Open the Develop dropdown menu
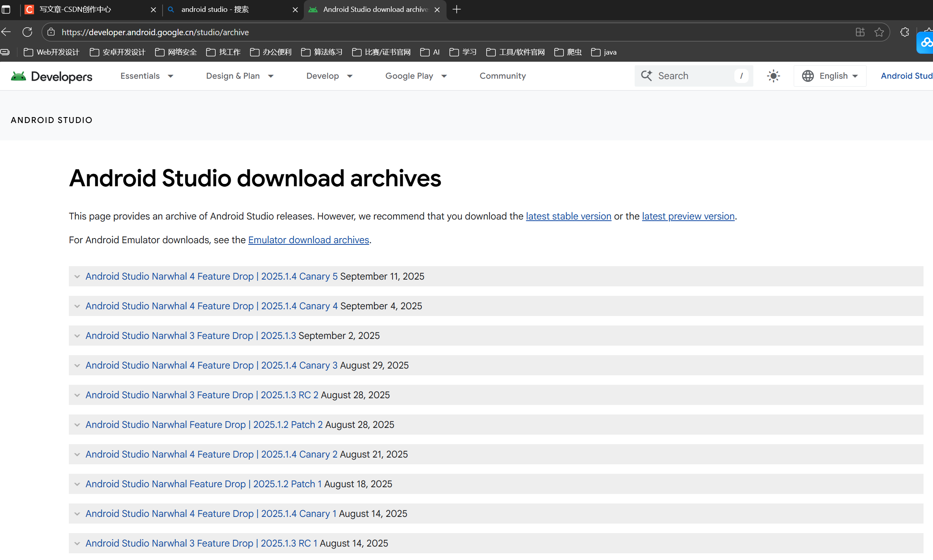Screen dimensions: 933x560 point(329,76)
